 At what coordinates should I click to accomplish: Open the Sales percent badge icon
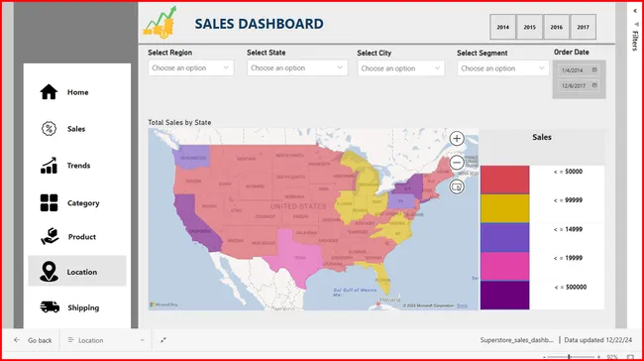[49, 129]
